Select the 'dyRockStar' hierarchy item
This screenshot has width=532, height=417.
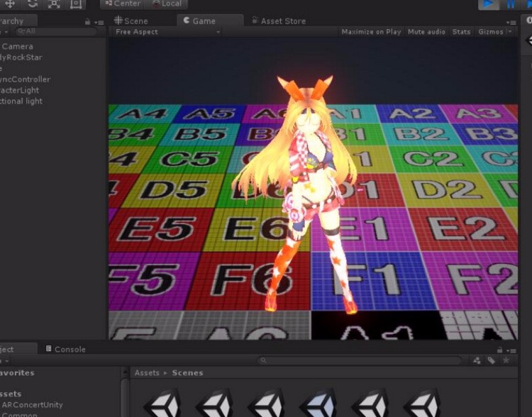click(x=21, y=57)
